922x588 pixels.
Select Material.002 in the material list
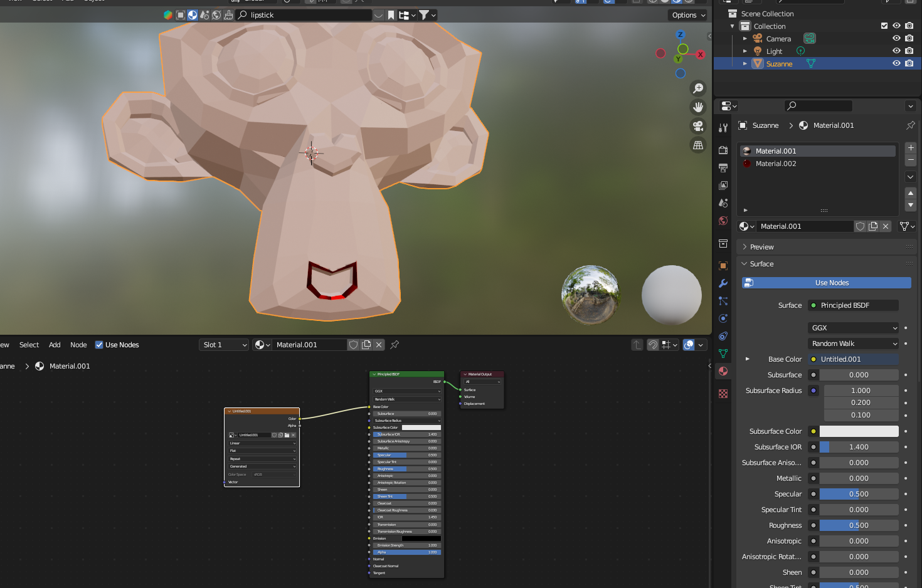click(x=818, y=164)
